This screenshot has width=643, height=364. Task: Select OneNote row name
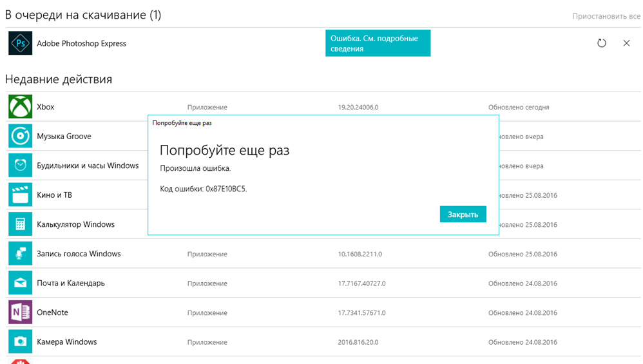coord(52,312)
